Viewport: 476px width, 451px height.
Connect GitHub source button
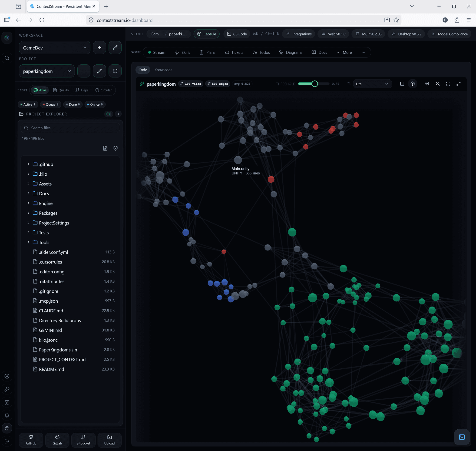coord(31,440)
